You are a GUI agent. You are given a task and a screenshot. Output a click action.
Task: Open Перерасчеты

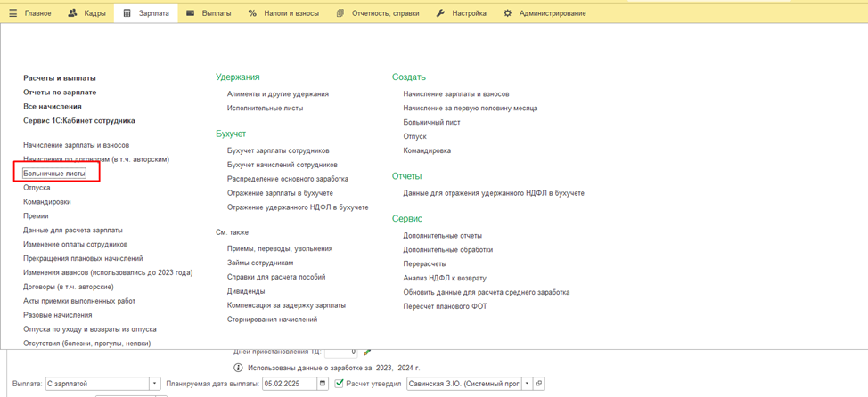(x=424, y=263)
